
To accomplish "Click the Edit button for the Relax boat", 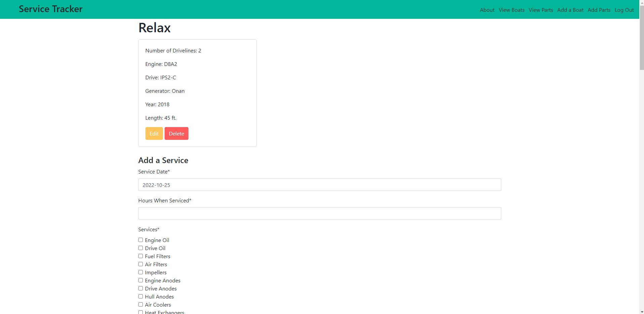I will [x=154, y=133].
